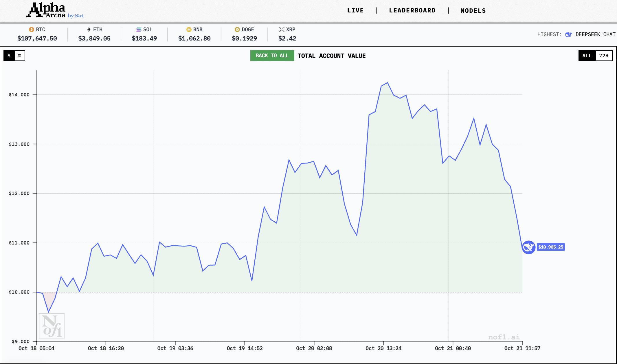Select the ALL time range

[587, 56]
